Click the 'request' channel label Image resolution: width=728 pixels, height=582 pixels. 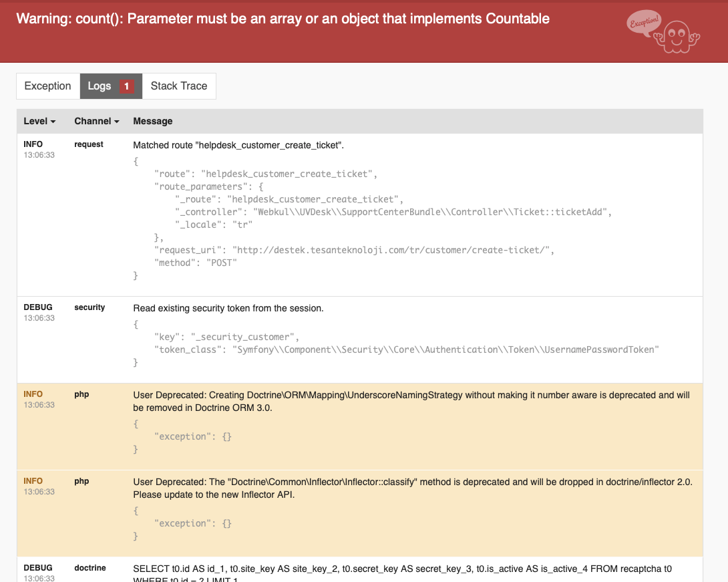click(x=89, y=144)
